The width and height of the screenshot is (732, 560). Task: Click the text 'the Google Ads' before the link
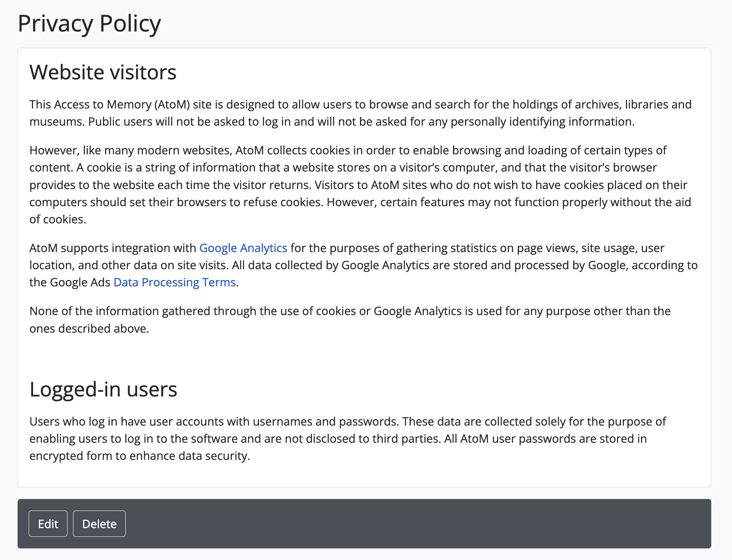pyautogui.click(x=70, y=282)
